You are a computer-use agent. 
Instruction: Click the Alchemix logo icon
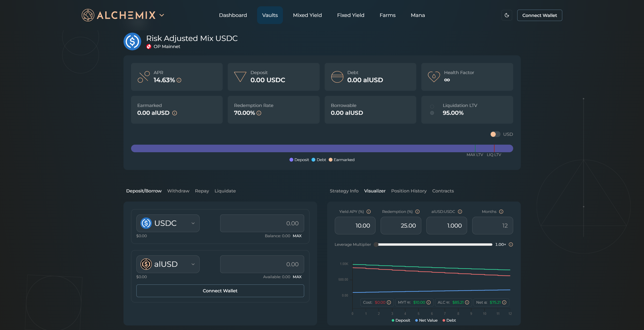click(88, 15)
